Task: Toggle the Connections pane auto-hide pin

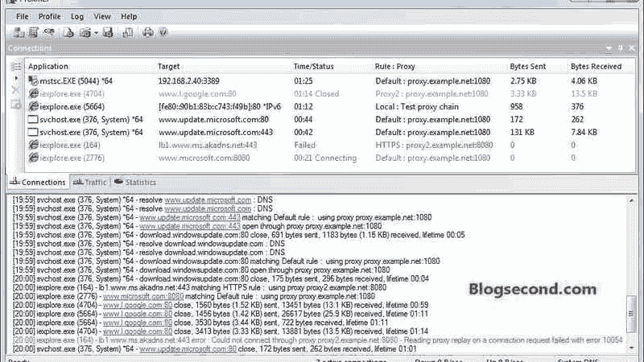Action: [620, 48]
